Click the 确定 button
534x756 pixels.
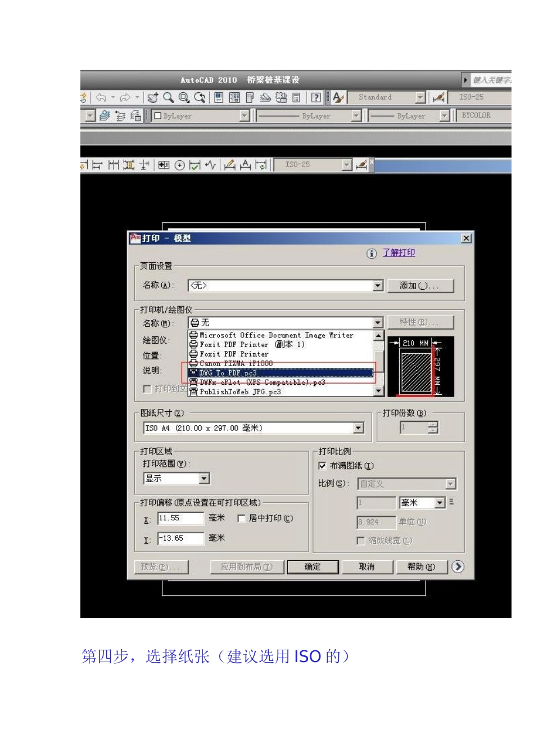(313, 567)
